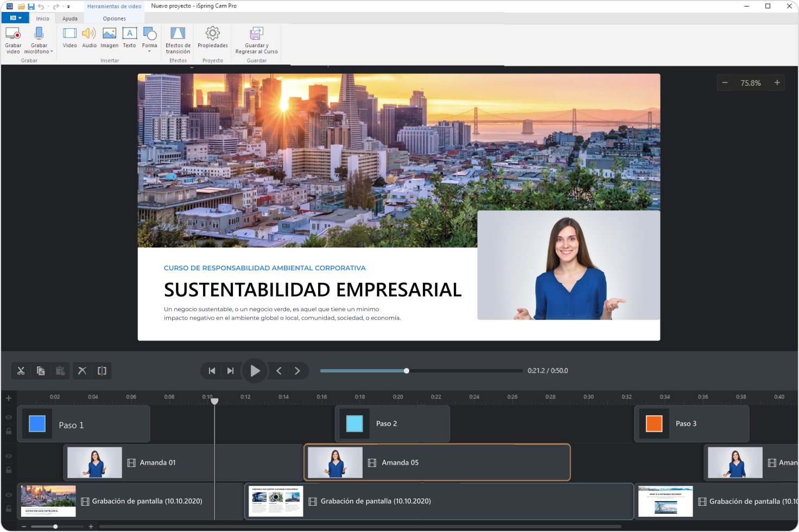Insert an Imagen element
Screen dimensions: 799x532
[x=109, y=38]
